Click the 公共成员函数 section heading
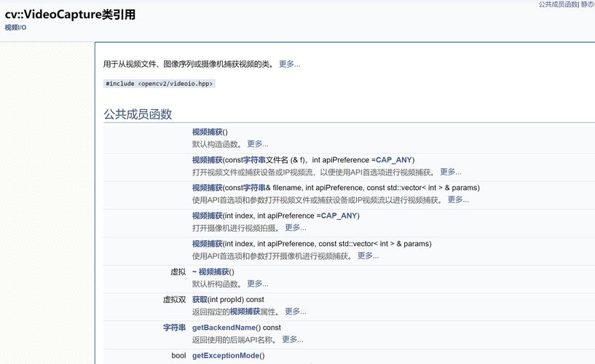 tap(138, 114)
